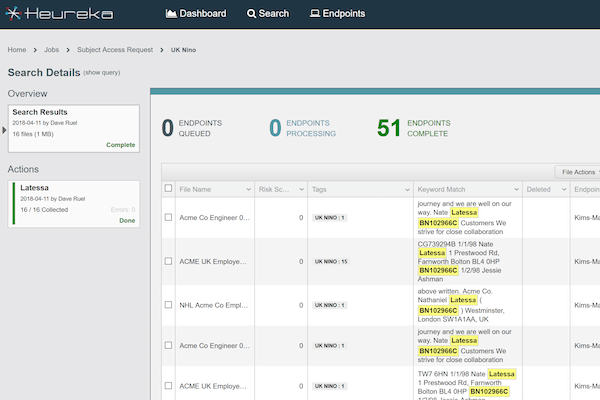Viewport: 600px width, 400px height.
Task: Open Subject Access Request breadcrumb
Action: tap(115, 50)
